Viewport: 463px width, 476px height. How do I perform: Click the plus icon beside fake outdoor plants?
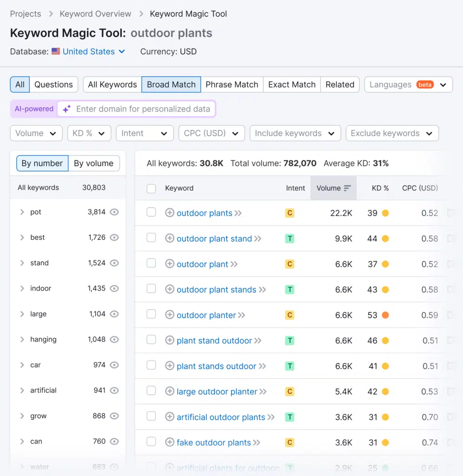[x=170, y=443]
